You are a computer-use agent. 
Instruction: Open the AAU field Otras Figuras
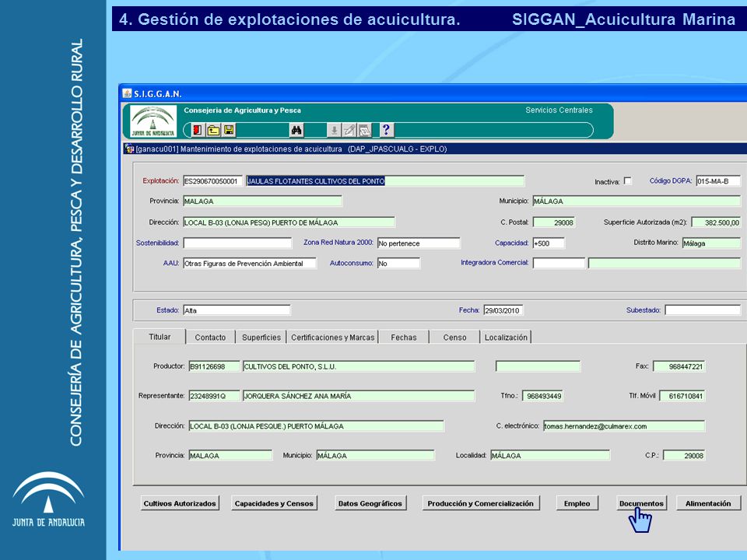tap(250, 264)
